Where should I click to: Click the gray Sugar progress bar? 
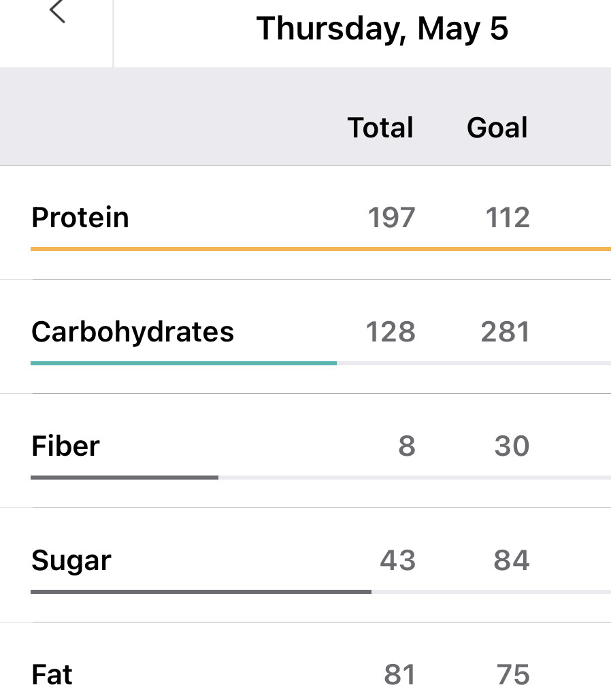pos(201,592)
